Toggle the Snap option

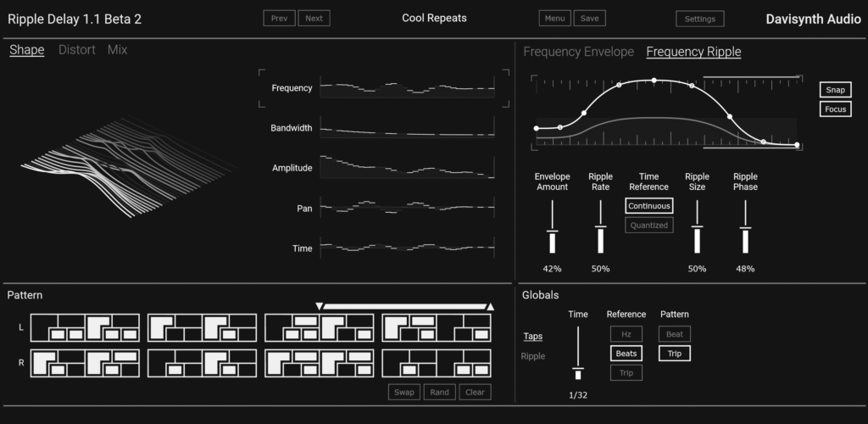pyautogui.click(x=836, y=90)
